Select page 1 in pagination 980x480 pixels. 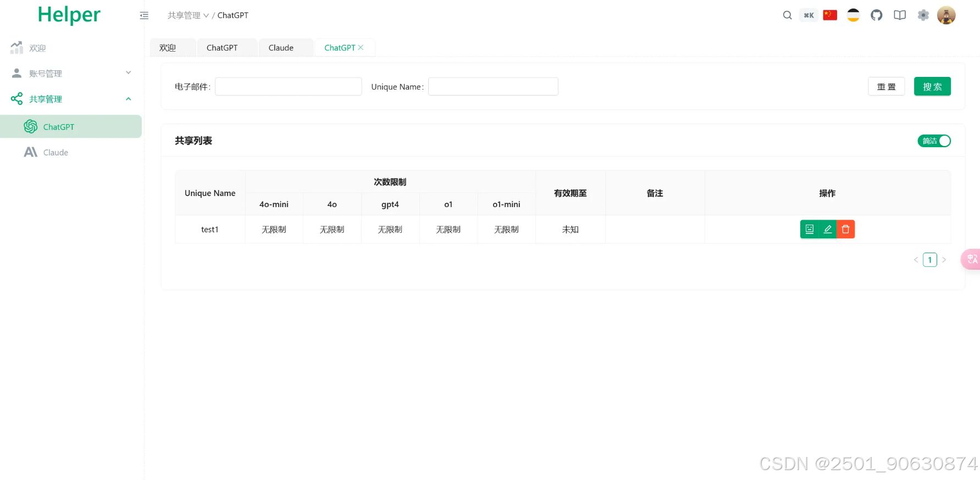click(x=929, y=260)
